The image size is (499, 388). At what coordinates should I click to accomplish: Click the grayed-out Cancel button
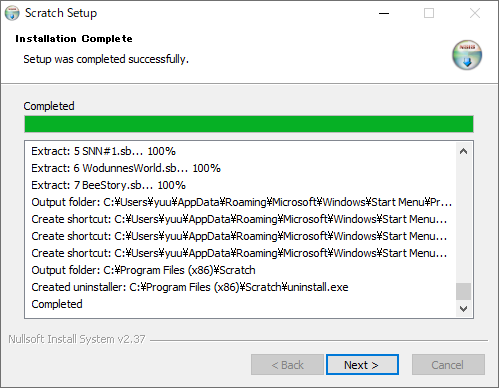pyautogui.click(x=448, y=365)
